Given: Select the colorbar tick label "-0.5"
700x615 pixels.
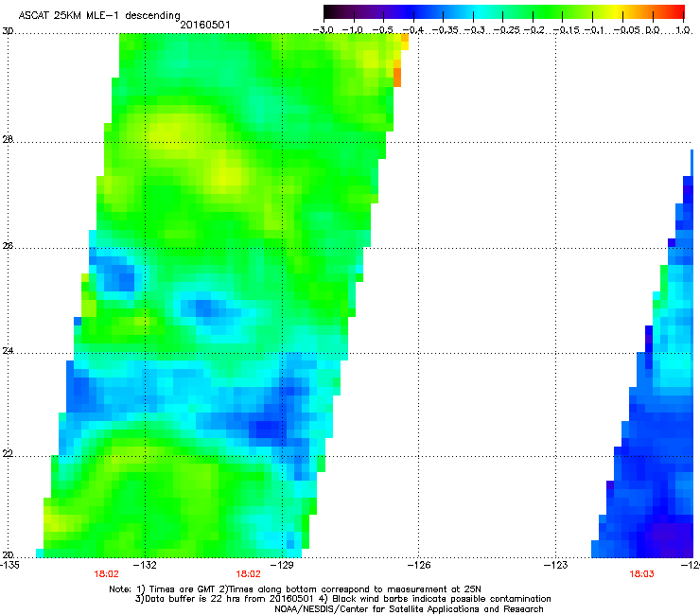Looking at the screenshot, I should tap(382, 30).
